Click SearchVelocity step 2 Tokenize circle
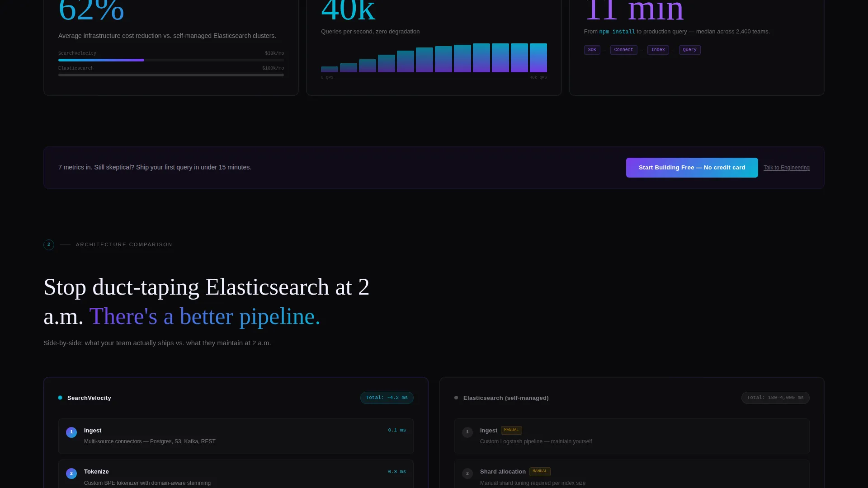The height and width of the screenshot is (488, 868). [x=71, y=474]
